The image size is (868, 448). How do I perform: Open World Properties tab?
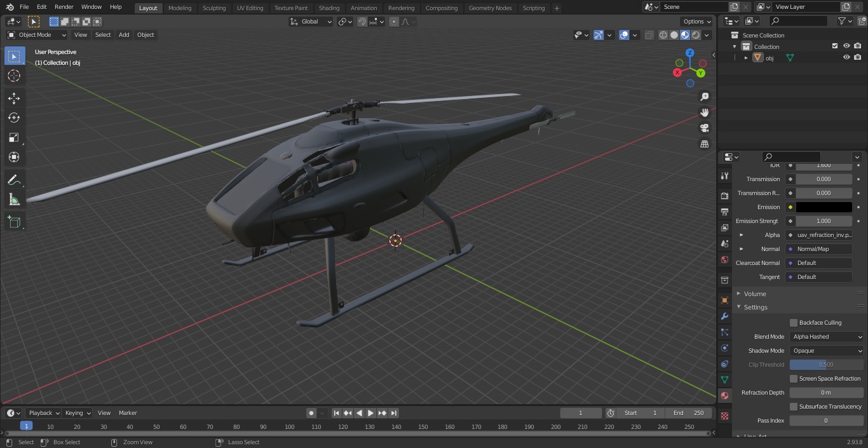click(x=724, y=260)
